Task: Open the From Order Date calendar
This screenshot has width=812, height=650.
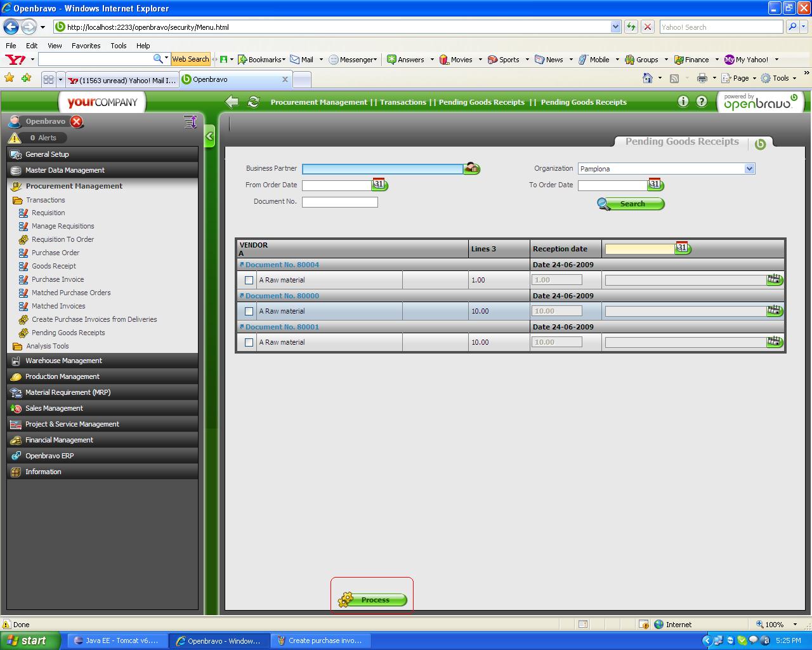Action: (379, 185)
